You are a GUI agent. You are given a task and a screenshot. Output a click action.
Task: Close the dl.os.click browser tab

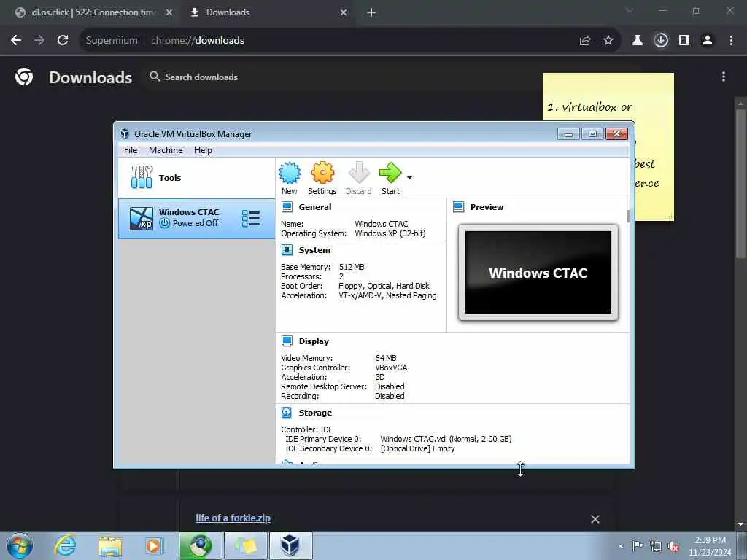pos(169,12)
